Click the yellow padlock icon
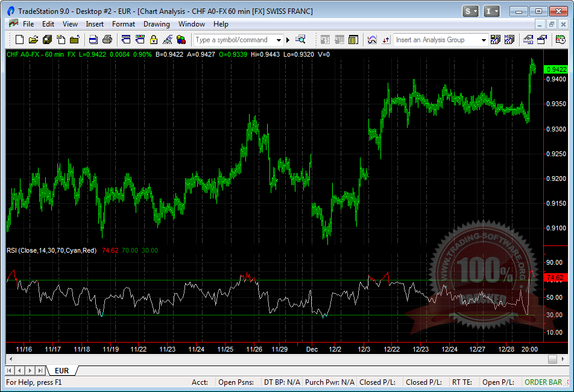Screen dimensions: 574x392 coord(153,40)
